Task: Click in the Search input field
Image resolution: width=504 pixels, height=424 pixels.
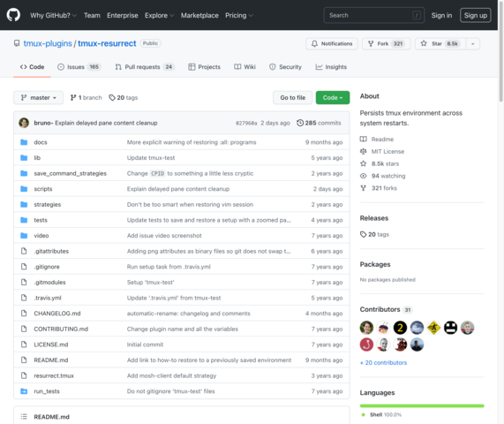Action: (374, 15)
